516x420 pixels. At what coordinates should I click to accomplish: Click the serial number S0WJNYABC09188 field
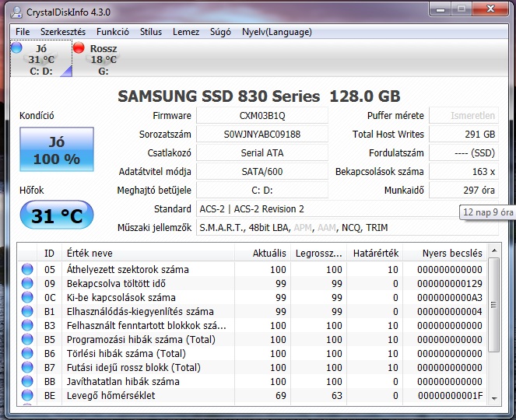click(x=262, y=135)
